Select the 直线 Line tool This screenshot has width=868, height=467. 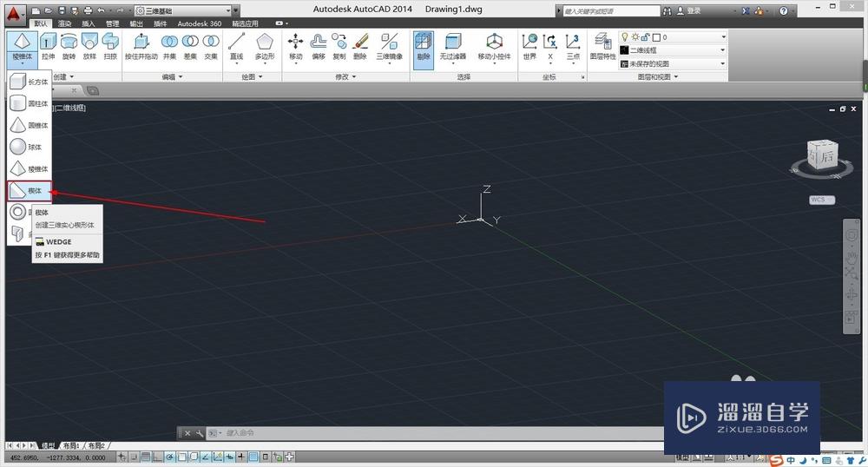(236, 47)
